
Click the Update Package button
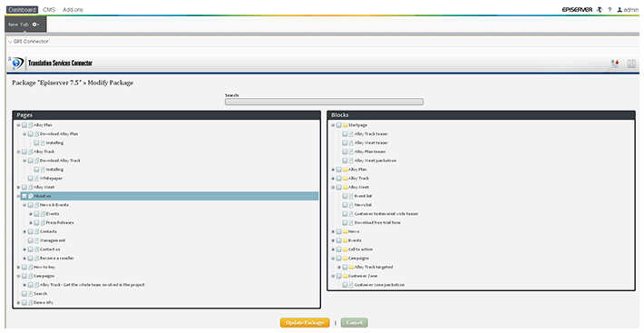pos(305,323)
